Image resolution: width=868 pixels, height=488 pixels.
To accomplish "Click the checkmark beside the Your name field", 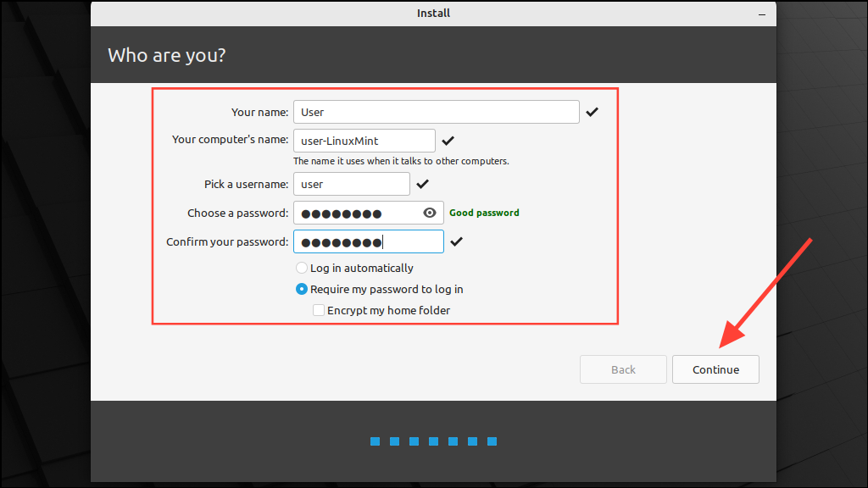I will point(593,111).
